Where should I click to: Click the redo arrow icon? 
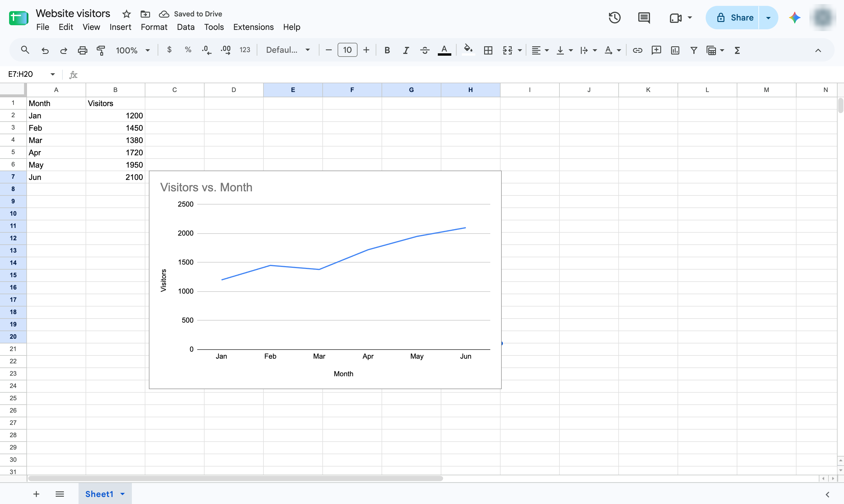click(x=64, y=50)
